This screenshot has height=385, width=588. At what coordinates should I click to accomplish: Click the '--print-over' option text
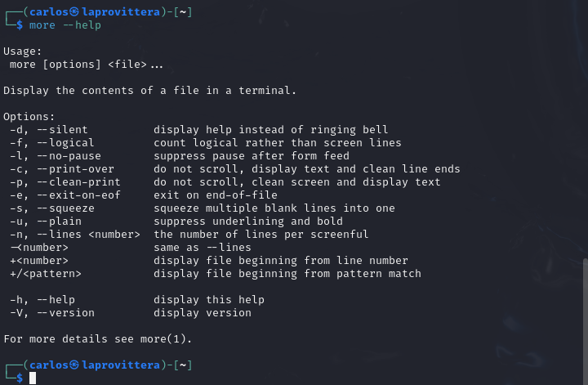[x=75, y=169]
